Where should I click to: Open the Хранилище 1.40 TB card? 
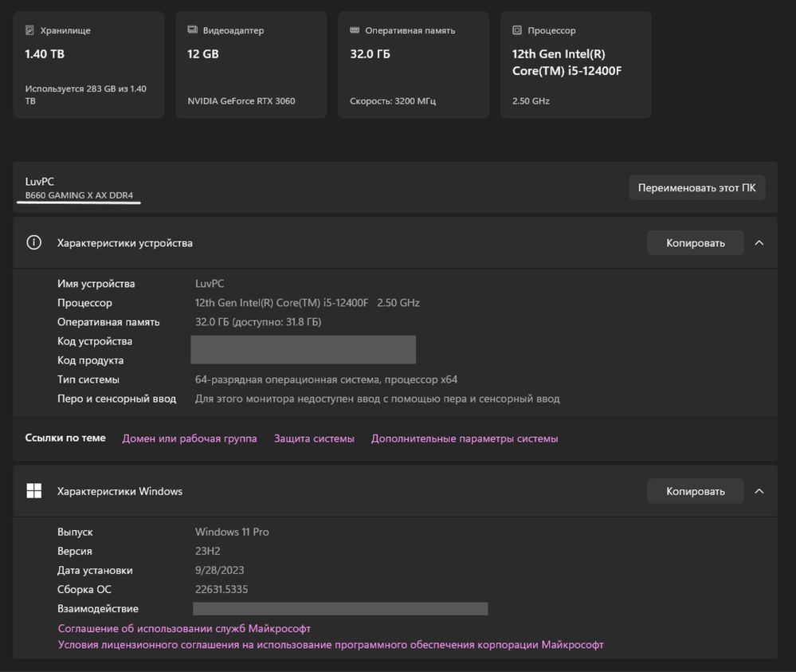click(x=88, y=65)
